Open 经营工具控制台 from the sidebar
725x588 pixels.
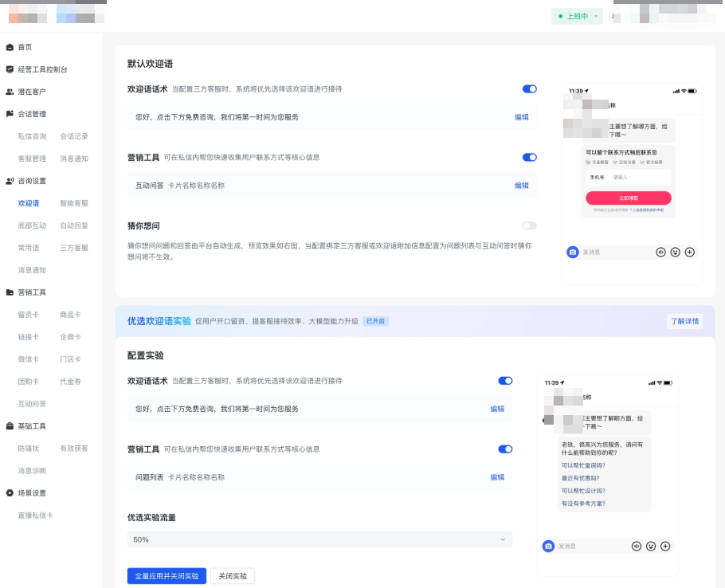8,69
